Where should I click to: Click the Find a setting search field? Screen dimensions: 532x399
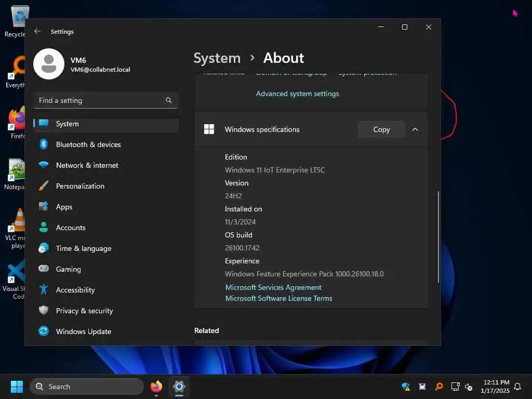[x=106, y=100]
